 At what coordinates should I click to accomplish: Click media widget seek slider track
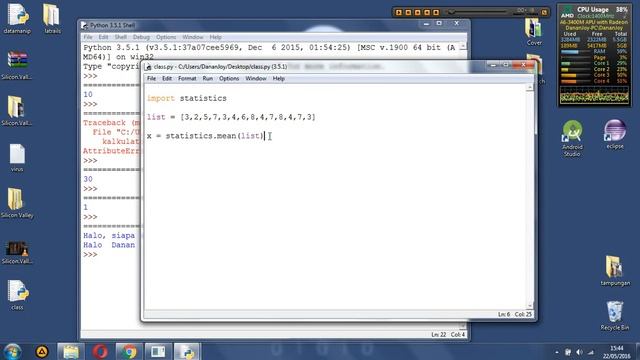click(478, 12)
